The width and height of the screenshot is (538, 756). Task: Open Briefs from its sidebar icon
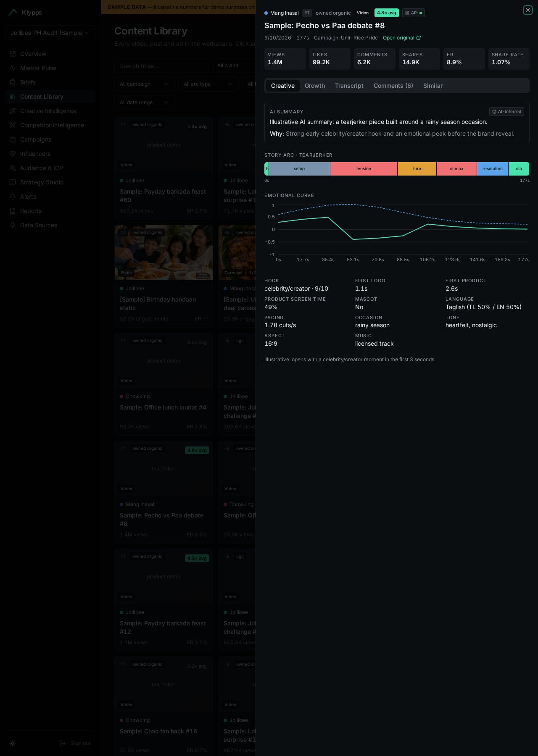coord(13,82)
